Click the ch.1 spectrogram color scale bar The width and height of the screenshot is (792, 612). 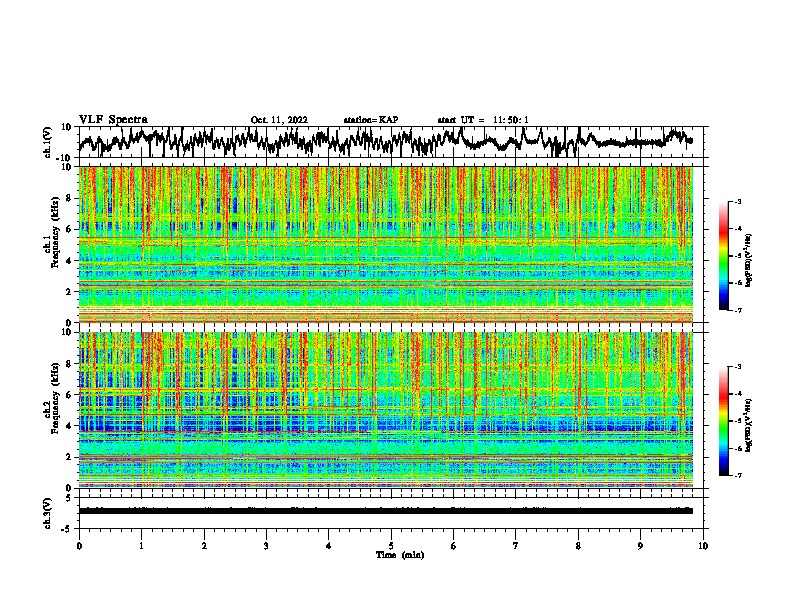[724, 256]
